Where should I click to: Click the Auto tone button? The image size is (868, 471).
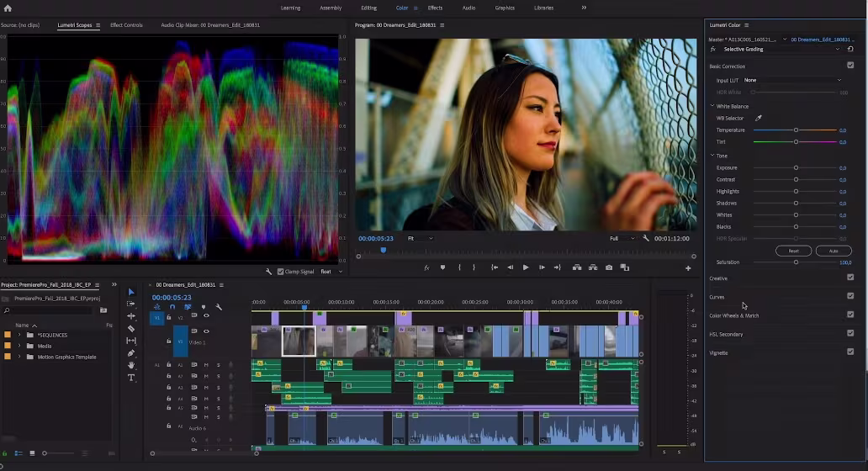point(834,251)
